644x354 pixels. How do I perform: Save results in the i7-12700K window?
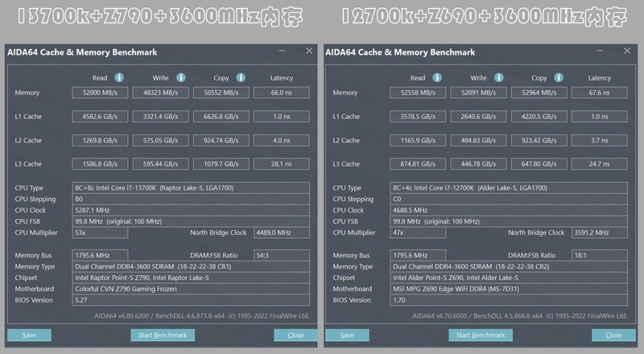pos(347,335)
